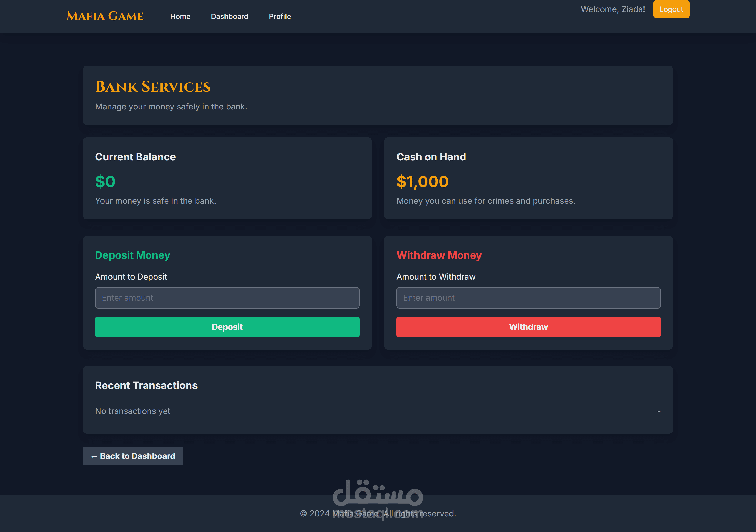The height and width of the screenshot is (532, 756).
Task: Click Back to Dashboard button
Action: tap(133, 456)
